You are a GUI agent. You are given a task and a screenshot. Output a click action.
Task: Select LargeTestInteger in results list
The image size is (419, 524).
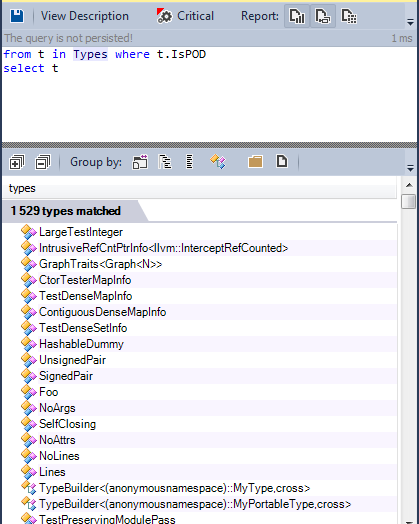click(x=81, y=232)
